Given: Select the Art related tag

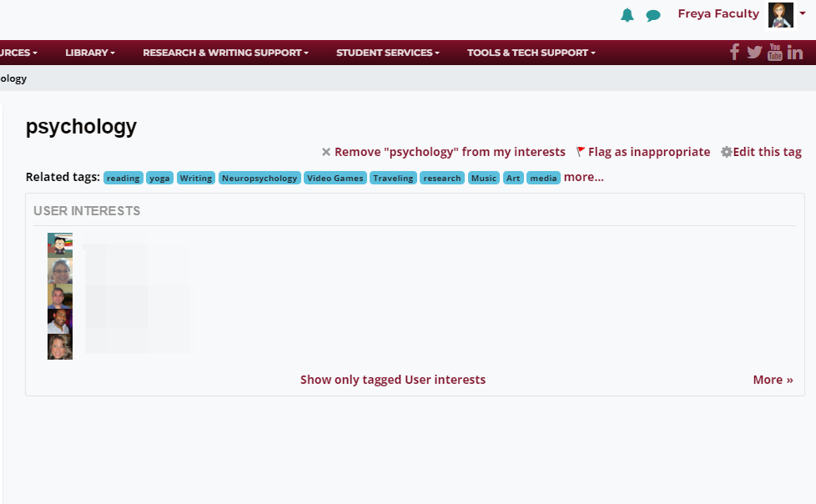Looking at the screenshot, I should point(513,178).
